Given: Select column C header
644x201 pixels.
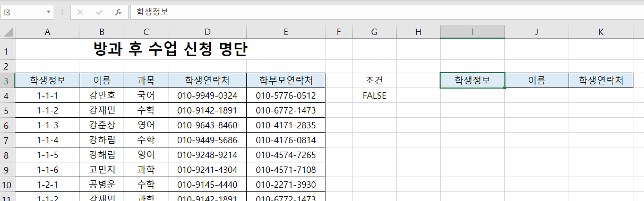Looking at the screenshot, I should point(146,32).
